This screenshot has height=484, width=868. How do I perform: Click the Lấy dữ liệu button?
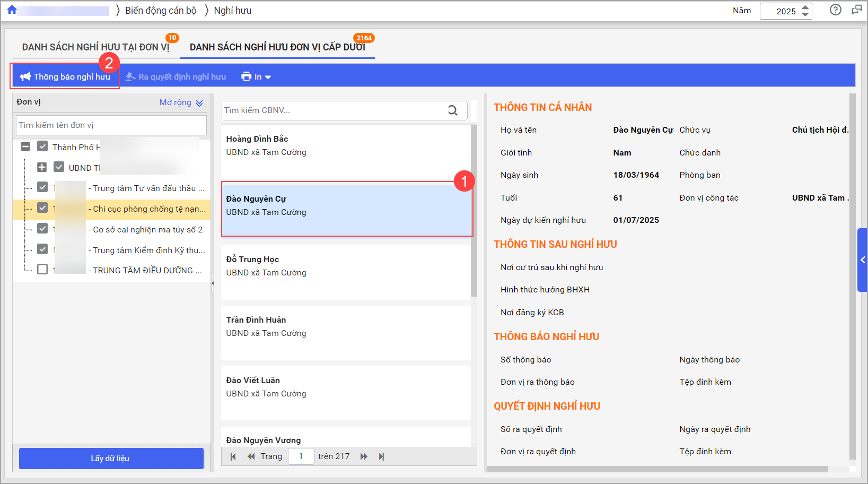[x=111, y=459]
